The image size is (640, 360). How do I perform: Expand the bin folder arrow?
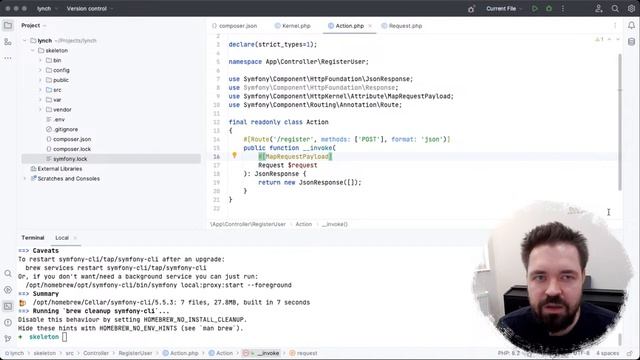[40, 60]
